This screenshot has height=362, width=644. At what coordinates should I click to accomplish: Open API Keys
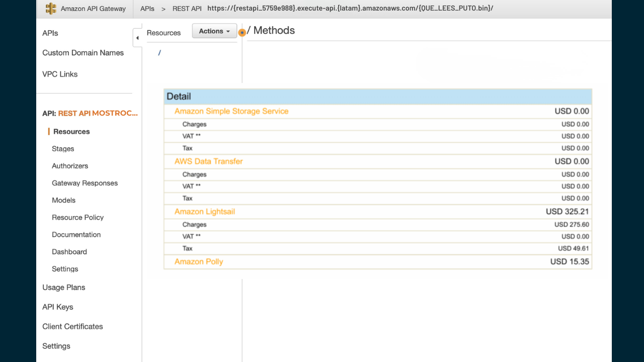click(58, 307)
